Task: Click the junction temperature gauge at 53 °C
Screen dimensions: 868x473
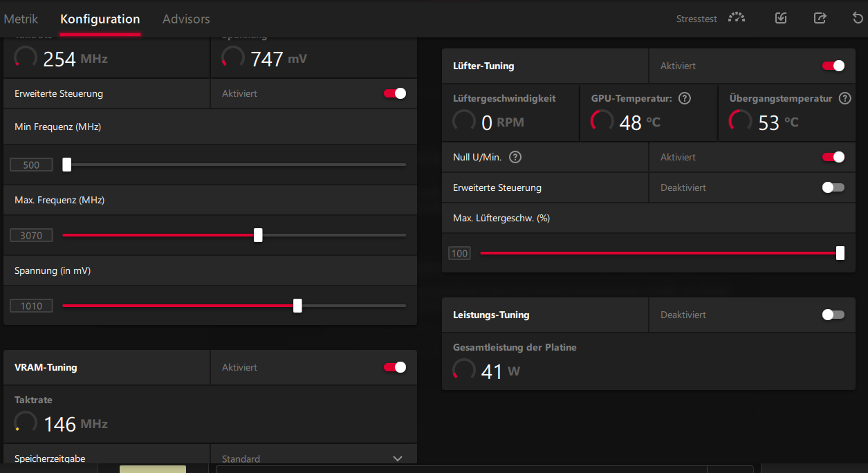Action: 741,122
